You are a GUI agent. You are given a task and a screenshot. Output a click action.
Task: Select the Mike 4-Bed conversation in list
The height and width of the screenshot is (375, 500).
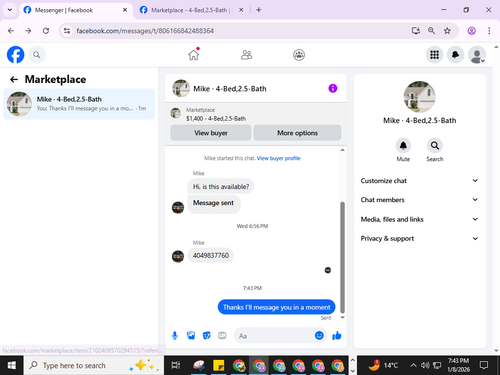[x=79, y=104]
